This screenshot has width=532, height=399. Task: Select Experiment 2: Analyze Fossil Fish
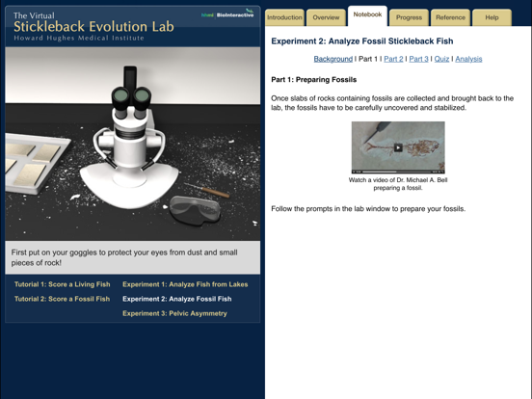[177, 299]
